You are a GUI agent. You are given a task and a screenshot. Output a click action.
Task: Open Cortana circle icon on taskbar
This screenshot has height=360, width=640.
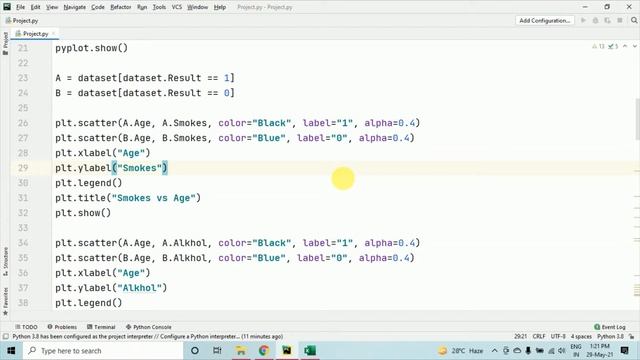[195, 351]
